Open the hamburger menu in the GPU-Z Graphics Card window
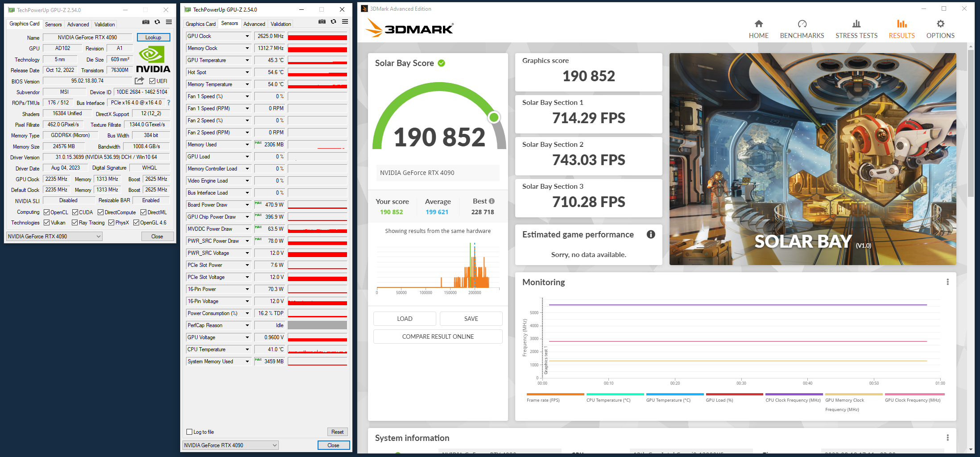The image size is (980, 457). pyautogui.click(x=169, y=22)
